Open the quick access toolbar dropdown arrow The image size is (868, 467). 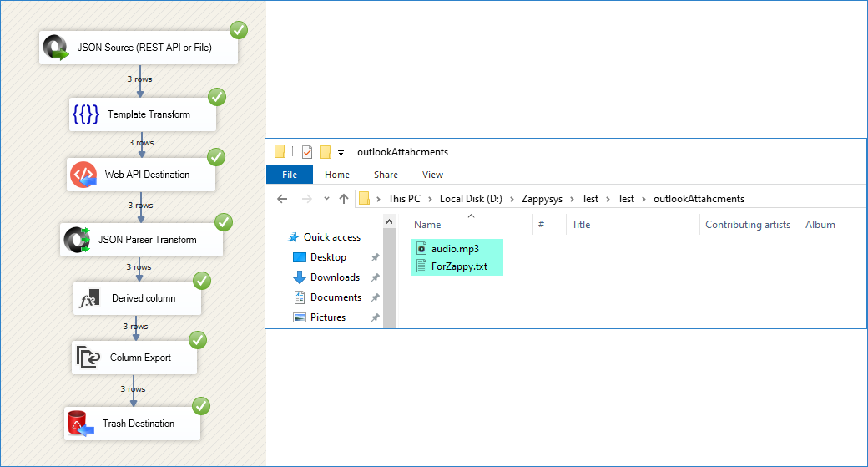(341, 153)
